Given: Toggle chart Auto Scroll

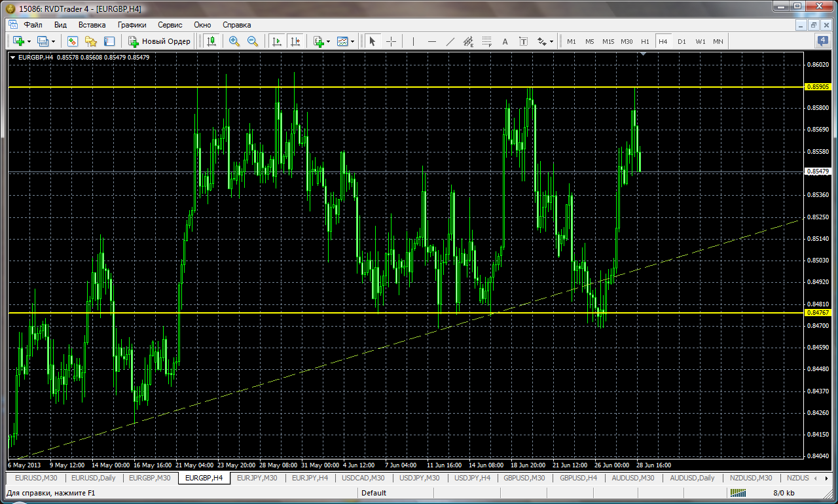Looking at the screenshot, I should coord(277,41).
